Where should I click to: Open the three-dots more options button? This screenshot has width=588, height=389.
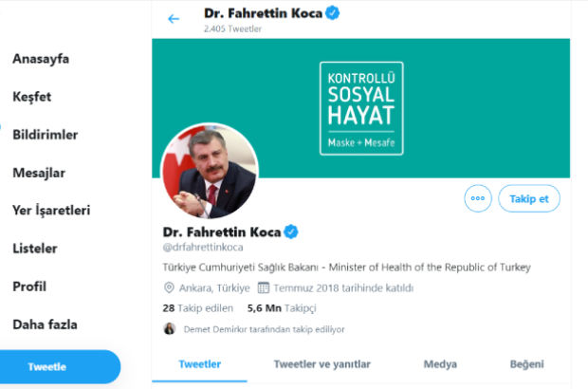pyautogui.click(x=478, y=198)
